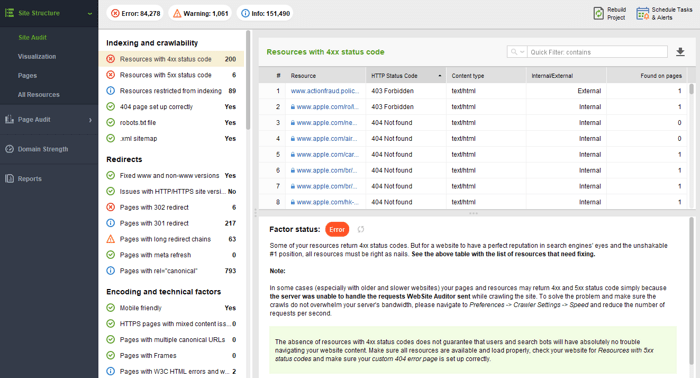Screen dimensions: 700x378
Task: Toggle the Info: 151,490 filter
Action: [265, 13]
